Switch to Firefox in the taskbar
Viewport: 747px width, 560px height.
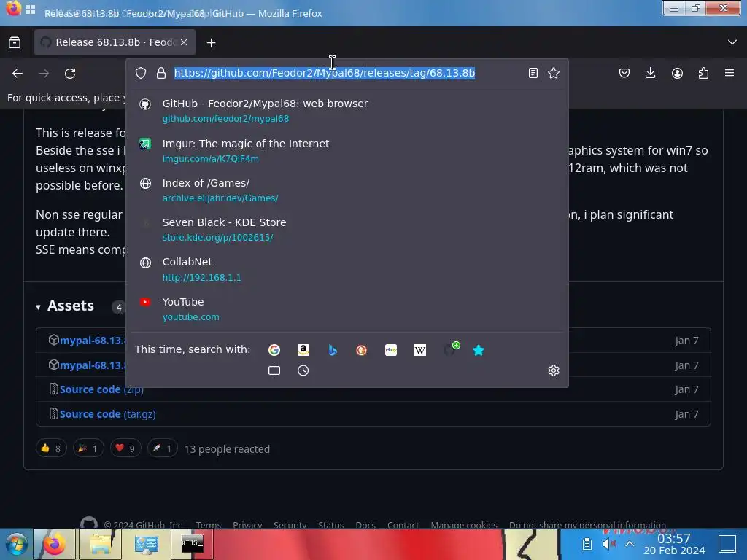pos(54,544)
